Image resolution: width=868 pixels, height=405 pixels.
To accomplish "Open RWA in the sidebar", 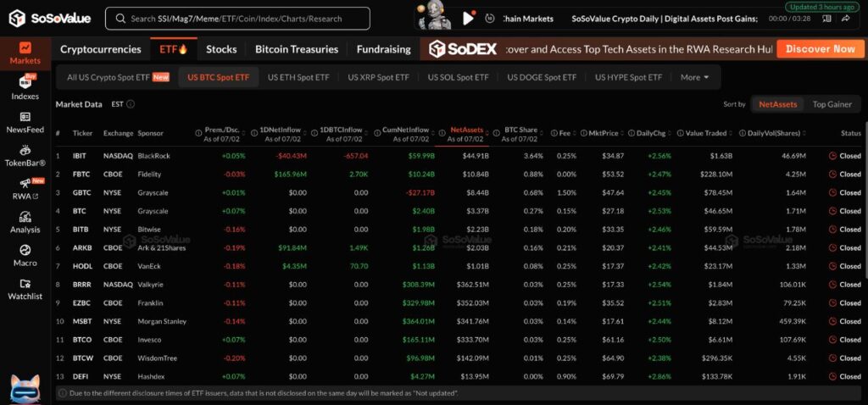I will click(x=25, y=189).
